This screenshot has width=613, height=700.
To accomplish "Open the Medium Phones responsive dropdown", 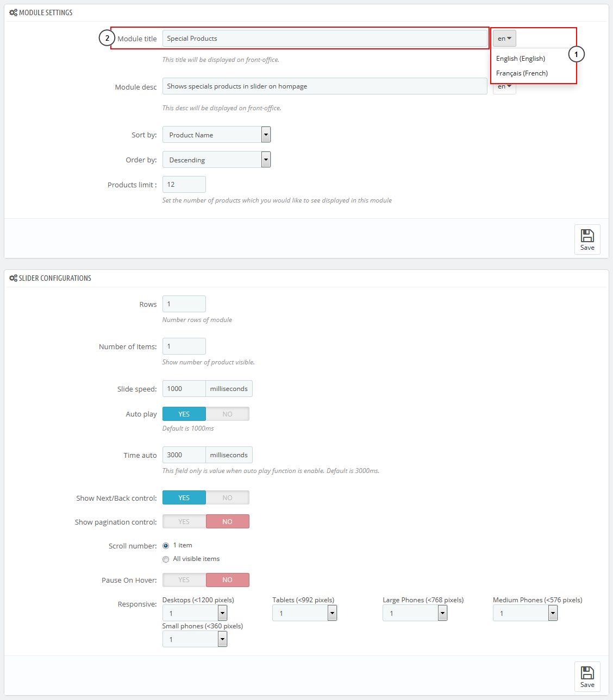I will point(525,613).
